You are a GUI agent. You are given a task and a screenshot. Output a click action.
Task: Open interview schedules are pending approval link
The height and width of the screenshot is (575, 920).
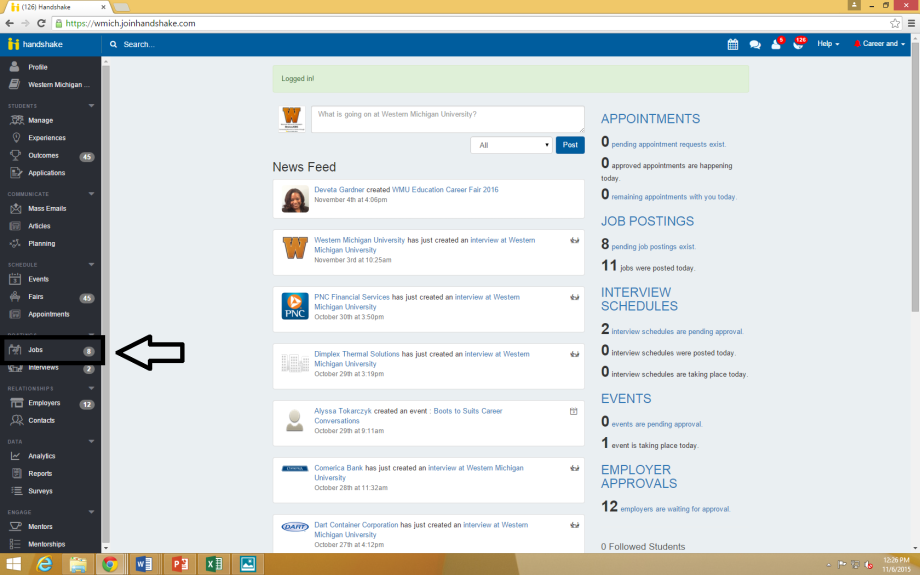678,332
